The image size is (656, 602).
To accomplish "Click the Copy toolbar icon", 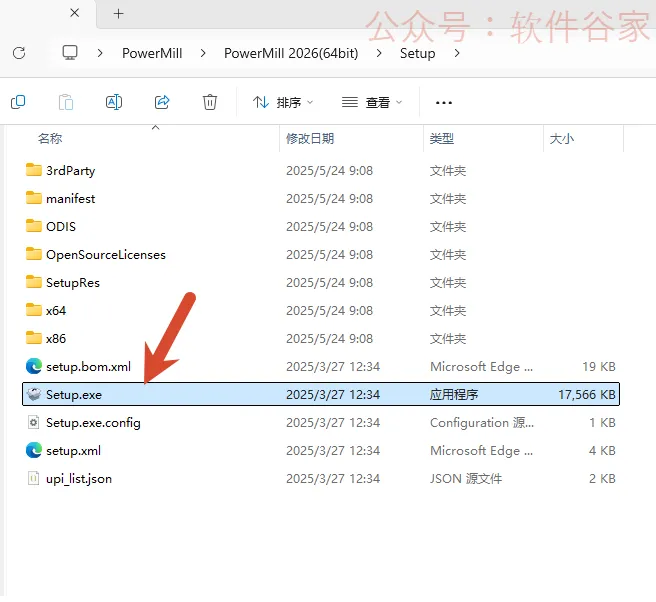I will pos(18,102).
